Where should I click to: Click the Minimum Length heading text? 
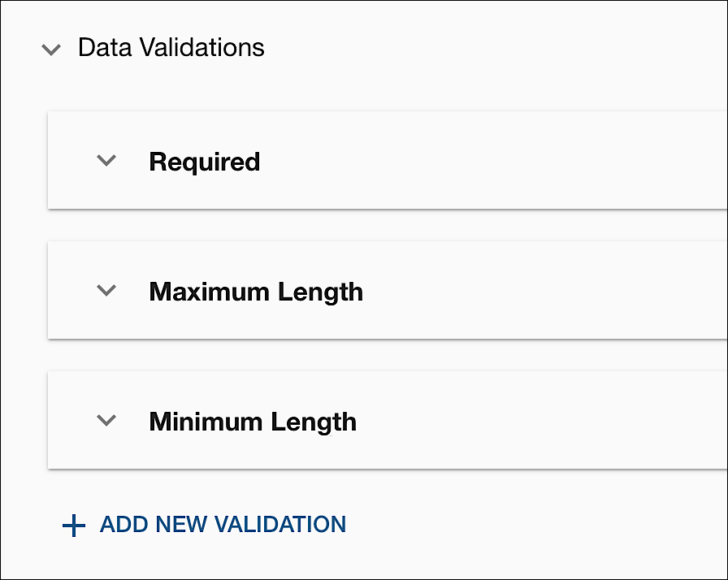[253, 422]
